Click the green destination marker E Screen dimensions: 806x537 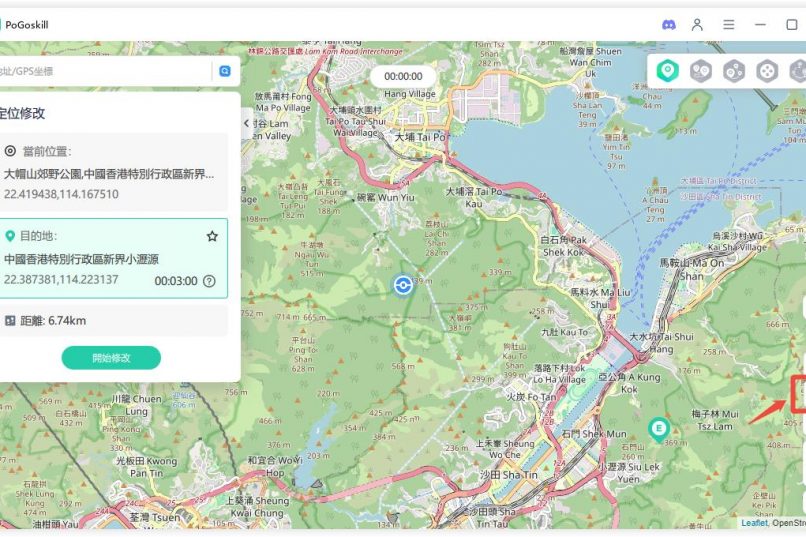click(657, 429)
